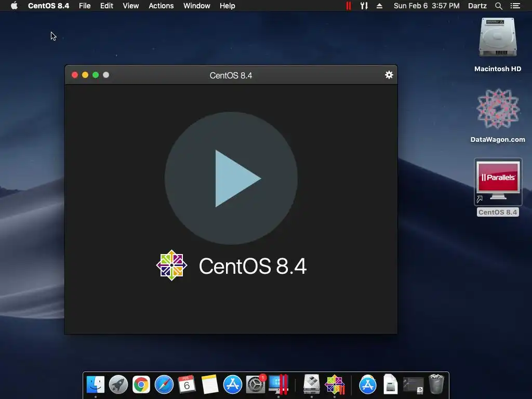The width and height of the screenshot is (532, 399).
Task: Start the CentOS 8.4 virtual machine play button
Action: pyautogui.click(x=231, y=178)
